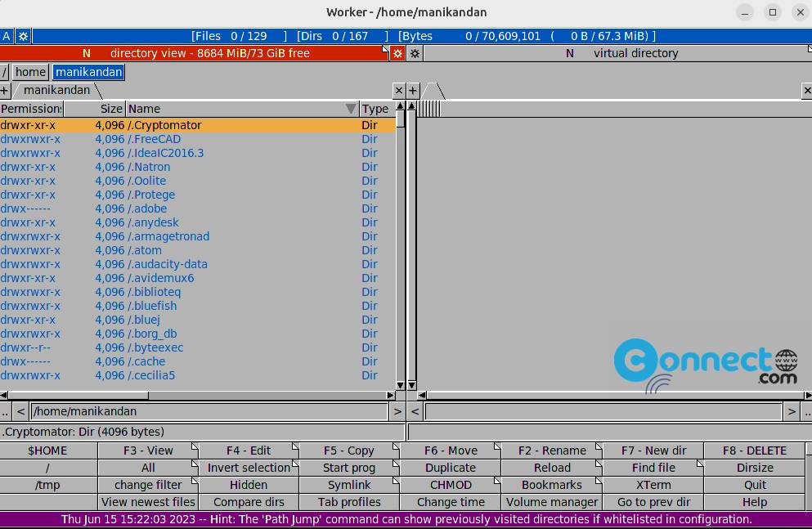Click the up arrow of the left list scrollbar
The height and width of the screenshot is (529, 812).
coord(400,106)
